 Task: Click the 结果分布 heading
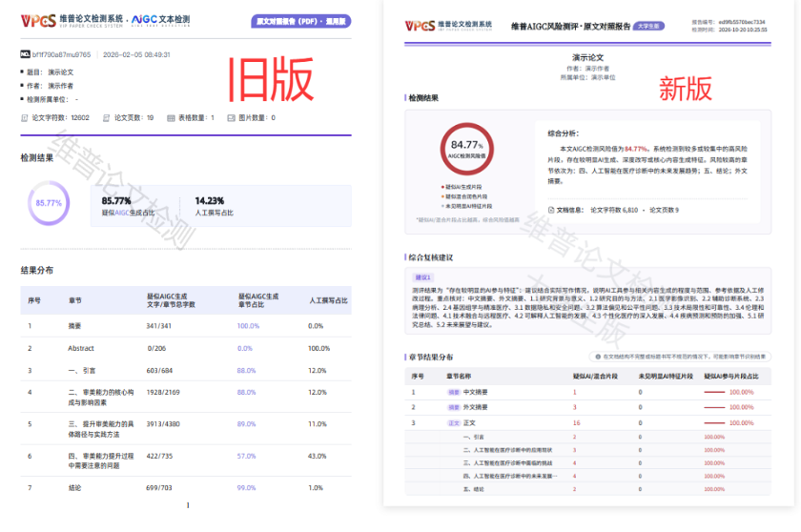[x=37, y=270]
